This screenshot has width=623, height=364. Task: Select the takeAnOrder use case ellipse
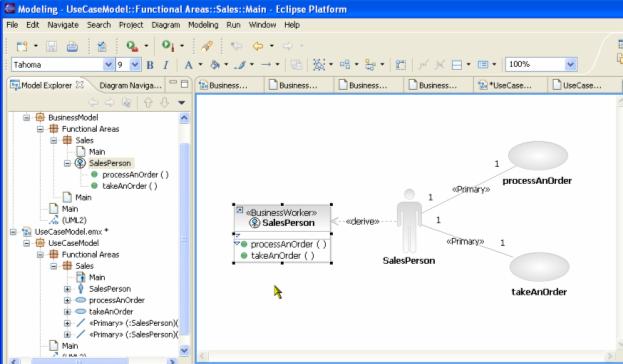[539, 267]
